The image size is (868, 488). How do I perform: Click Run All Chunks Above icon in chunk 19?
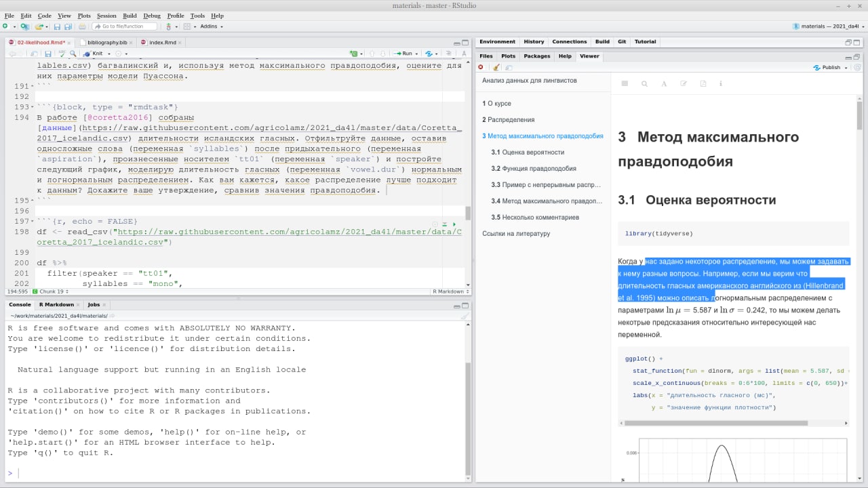(x=444, y=224)
